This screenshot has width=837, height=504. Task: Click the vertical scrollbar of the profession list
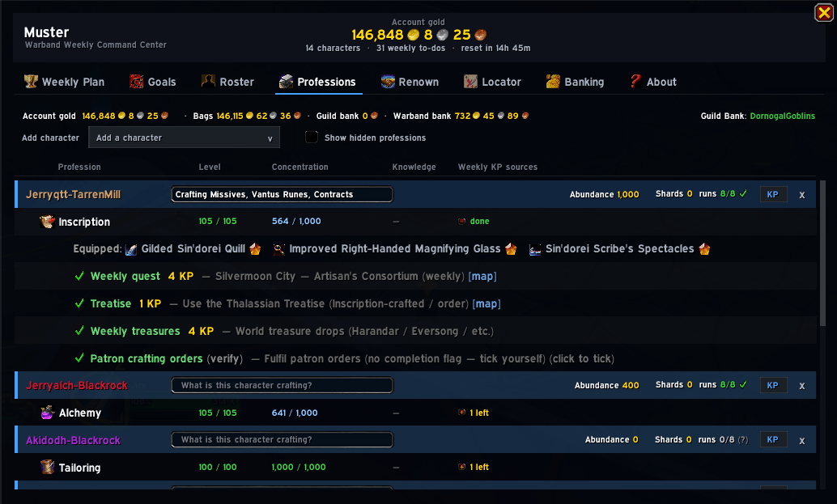[822, 252]
